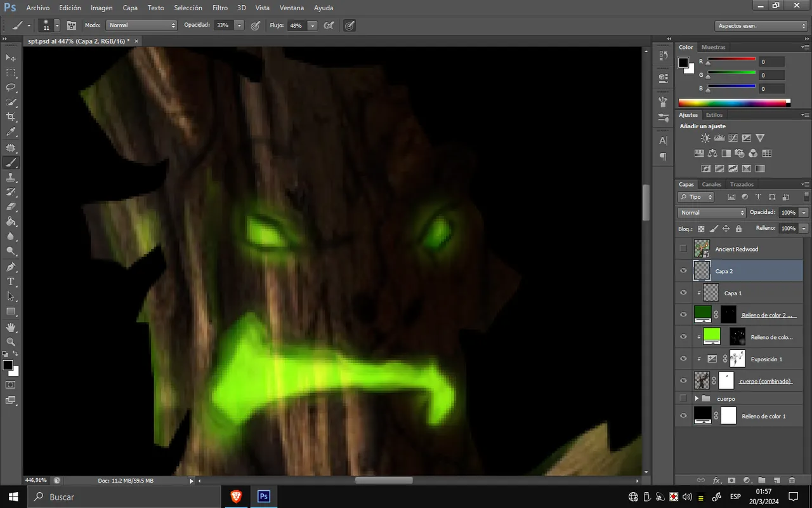Viewport: 812px width, 508px height.
Task: Select the Paint Bucket tool
Action: click(11, 222)
